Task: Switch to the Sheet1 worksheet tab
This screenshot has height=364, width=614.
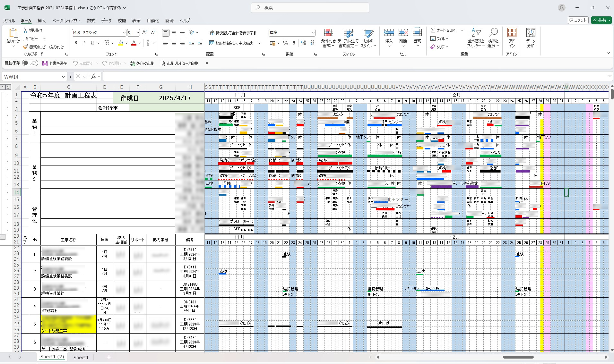Action: pyautogui.click(x=81, y=357)
